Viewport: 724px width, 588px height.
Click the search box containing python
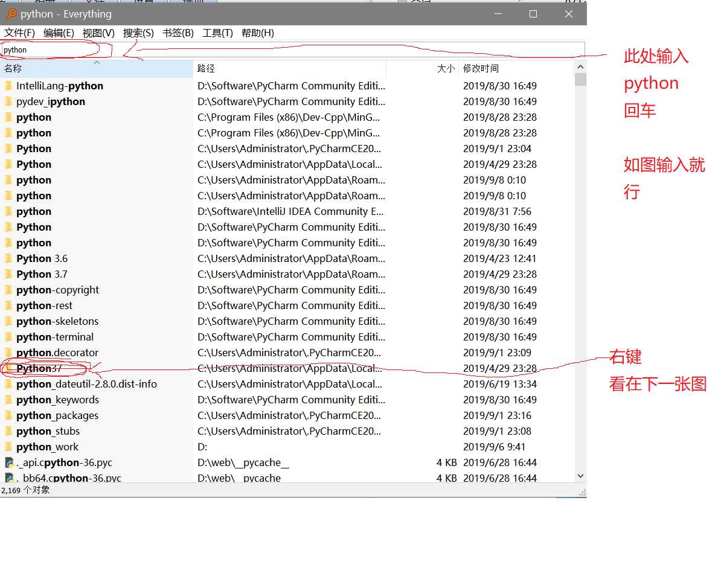(293, 50)
